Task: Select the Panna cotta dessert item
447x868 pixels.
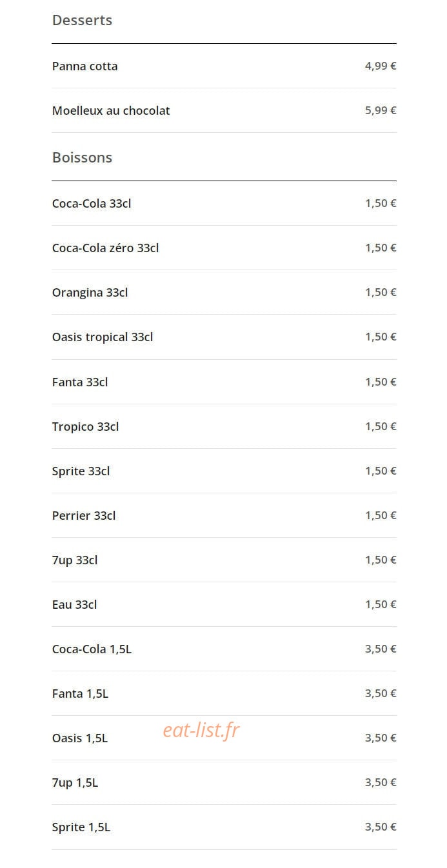Action: coord(224,66)
